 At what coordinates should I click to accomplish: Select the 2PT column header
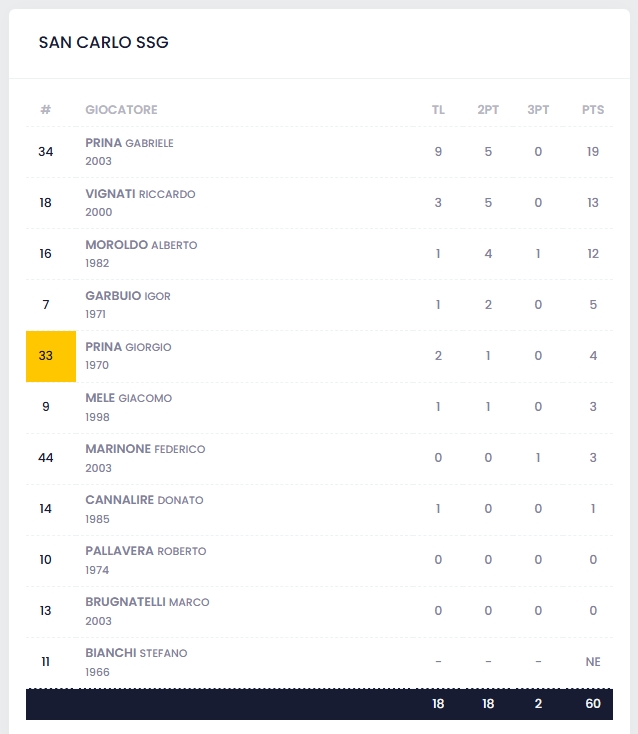488,110
